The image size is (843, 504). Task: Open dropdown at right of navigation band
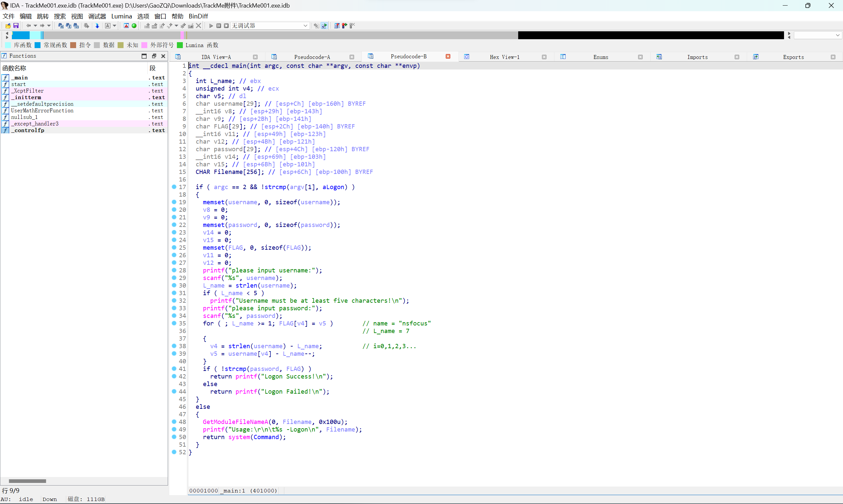point(838,35)
